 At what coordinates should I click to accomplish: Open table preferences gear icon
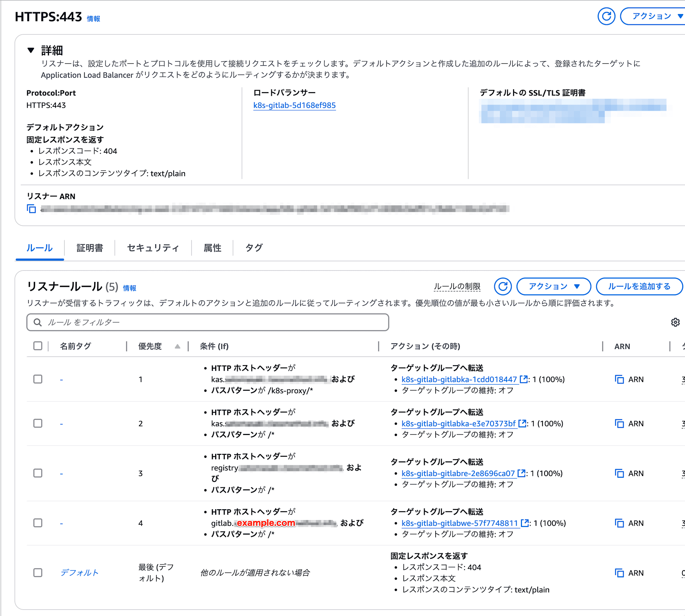(x=675, y=322)
